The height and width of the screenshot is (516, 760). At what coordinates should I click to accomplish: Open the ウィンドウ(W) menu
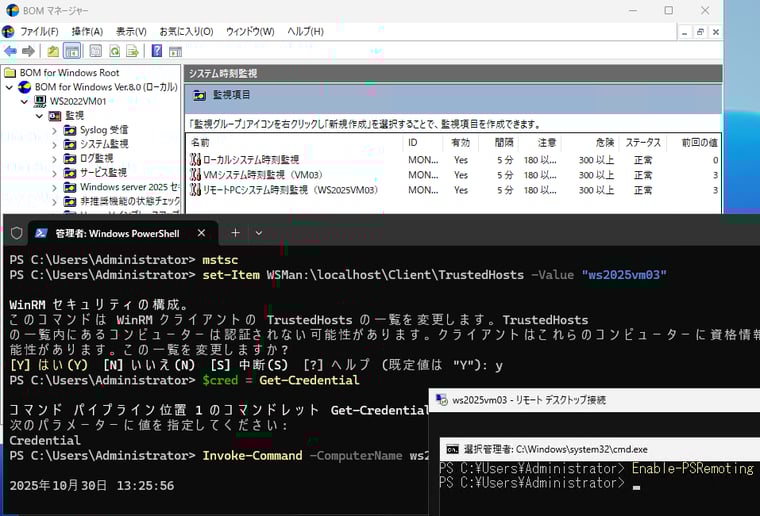click(x=250, y=31)
